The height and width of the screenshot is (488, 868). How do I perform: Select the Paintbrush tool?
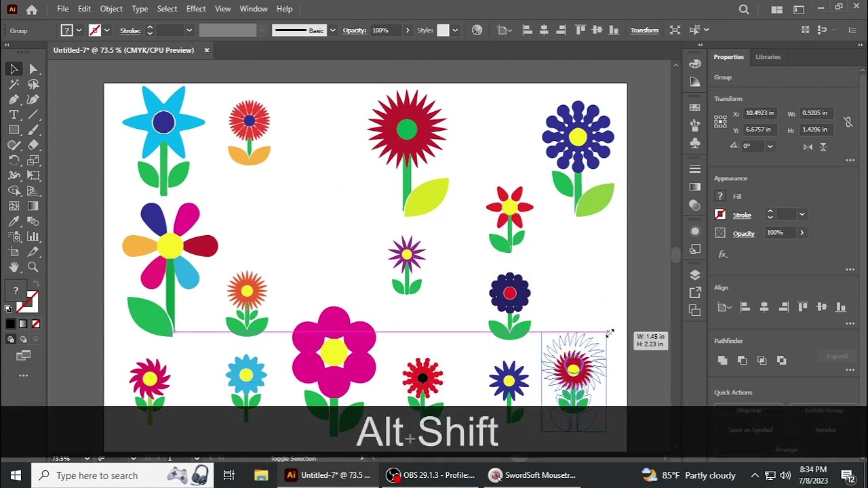coord(33,130)
